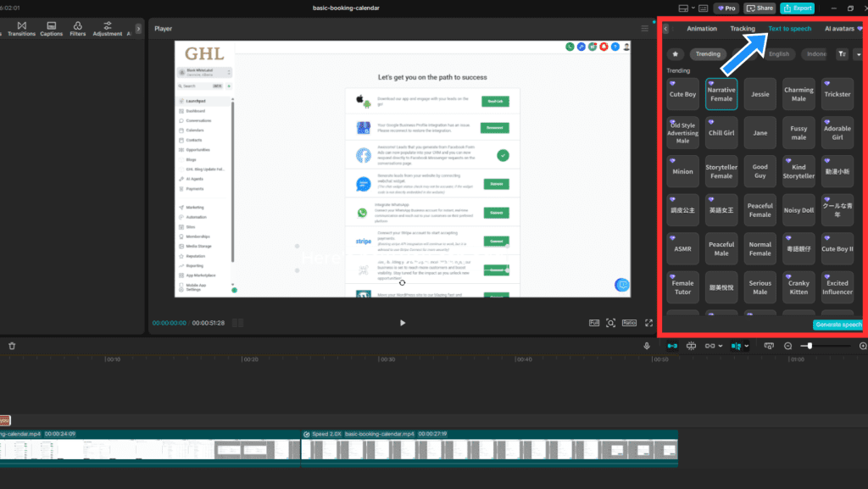Click the Generate speech button
The width and height of the screenshot is (868, 489).
(x=837, y=325)
